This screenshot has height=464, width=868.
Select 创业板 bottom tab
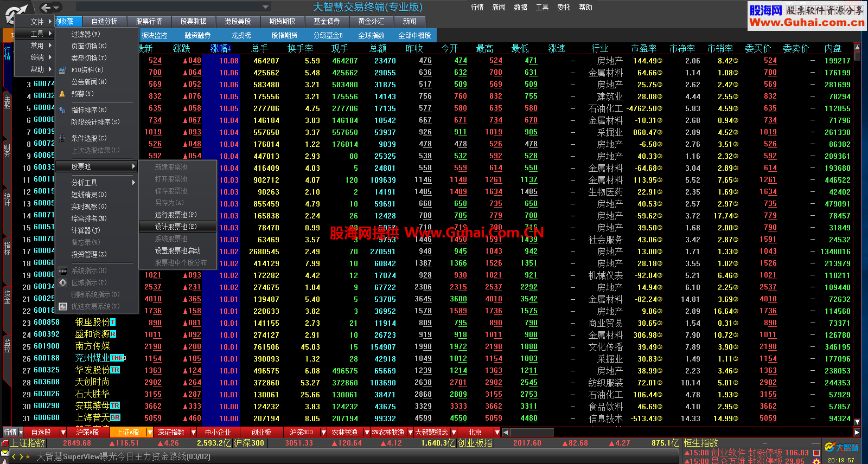pyautogui.click(x=261, y=432)
